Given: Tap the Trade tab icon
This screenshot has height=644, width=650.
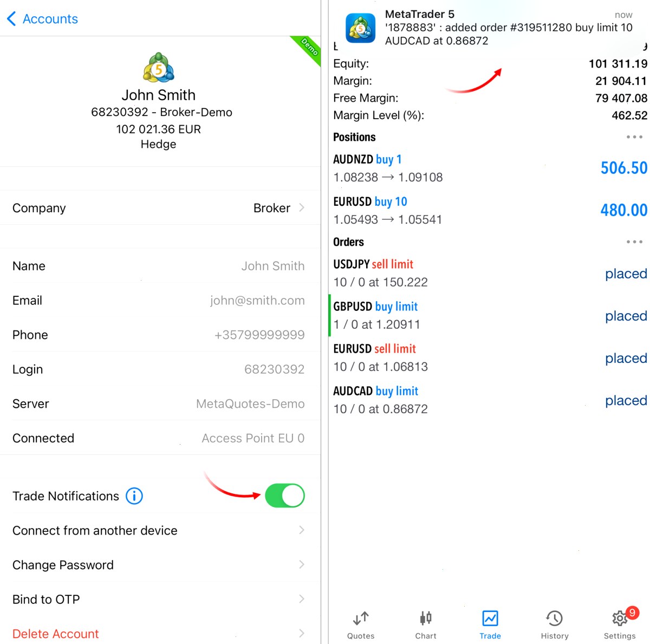Looking at the screenshot, I should click(490, 618).
